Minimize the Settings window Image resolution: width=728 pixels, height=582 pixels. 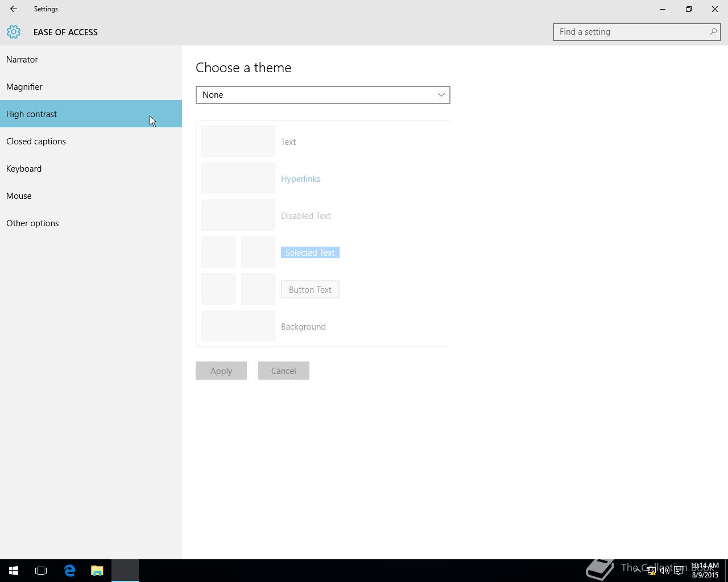(663, 9)
